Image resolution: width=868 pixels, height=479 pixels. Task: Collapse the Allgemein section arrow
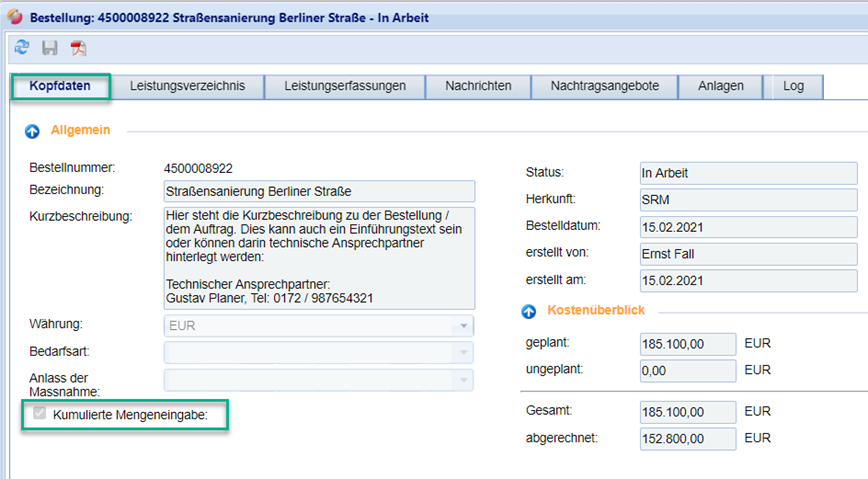tap(31, 131)
